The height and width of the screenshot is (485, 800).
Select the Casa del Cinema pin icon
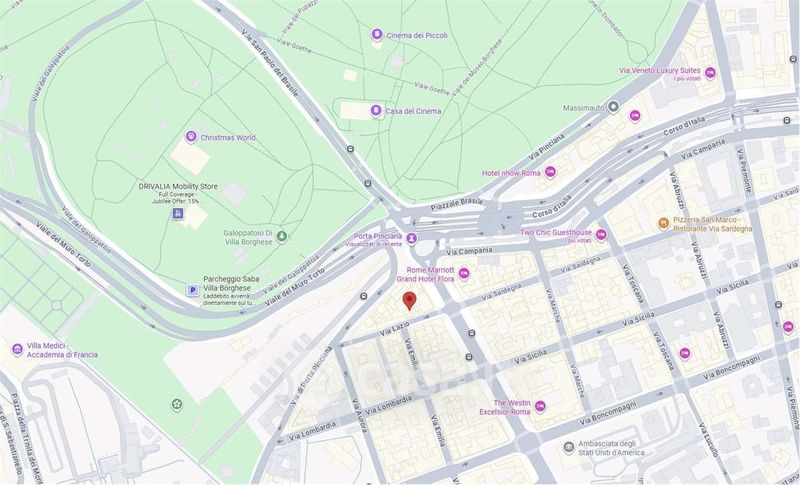pyautogui.click(x=376, y=110)
